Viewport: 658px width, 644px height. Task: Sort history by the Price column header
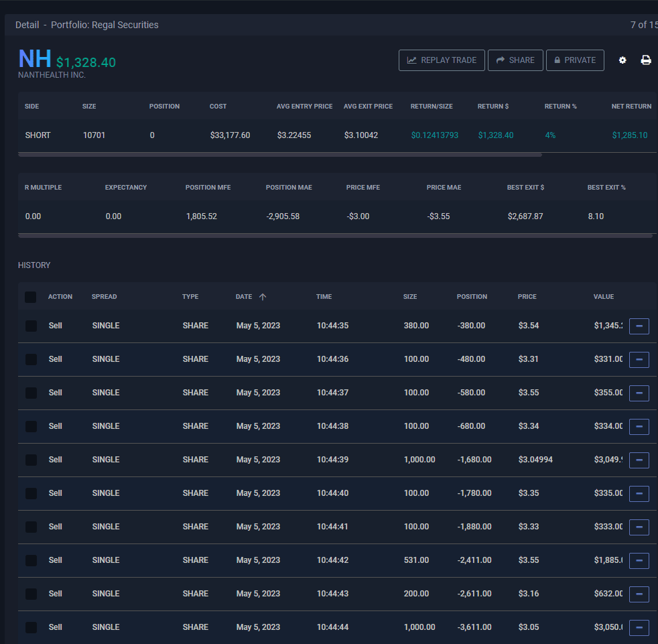[x=527, y=297]
